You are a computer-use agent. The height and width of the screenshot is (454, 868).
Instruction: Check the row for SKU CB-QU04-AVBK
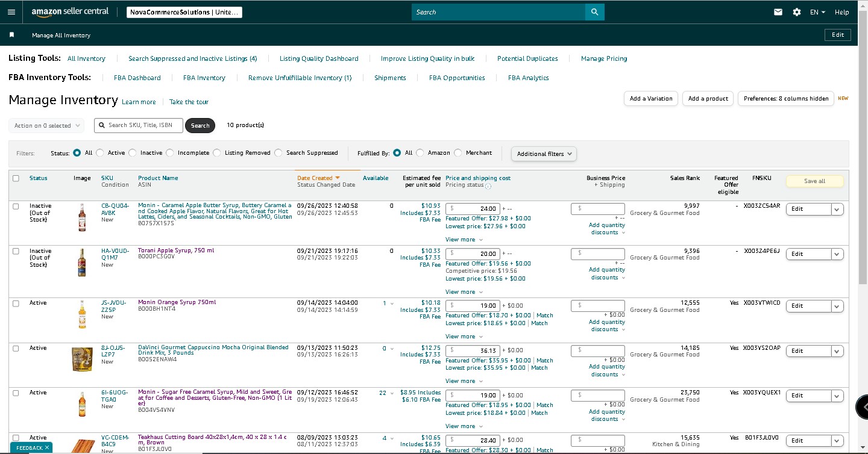pos(16,206)
